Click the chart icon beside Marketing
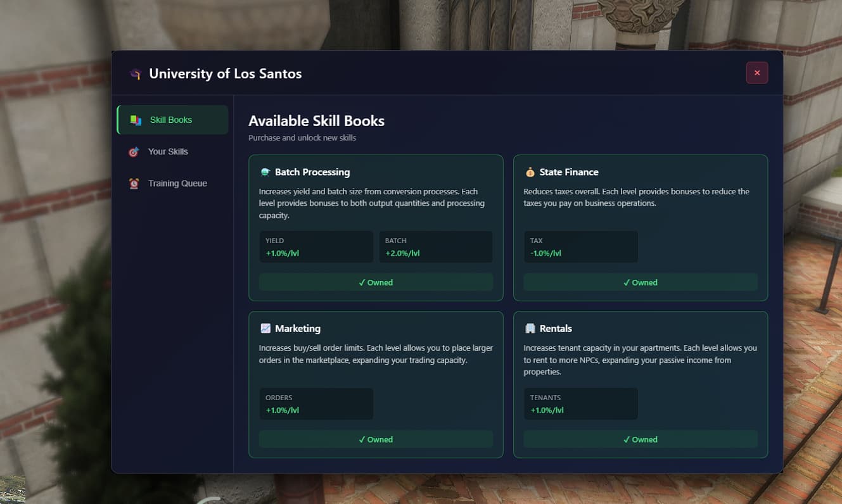Image resolution: width=842 pixels, height=504 pixels. (x=265, y=329)
